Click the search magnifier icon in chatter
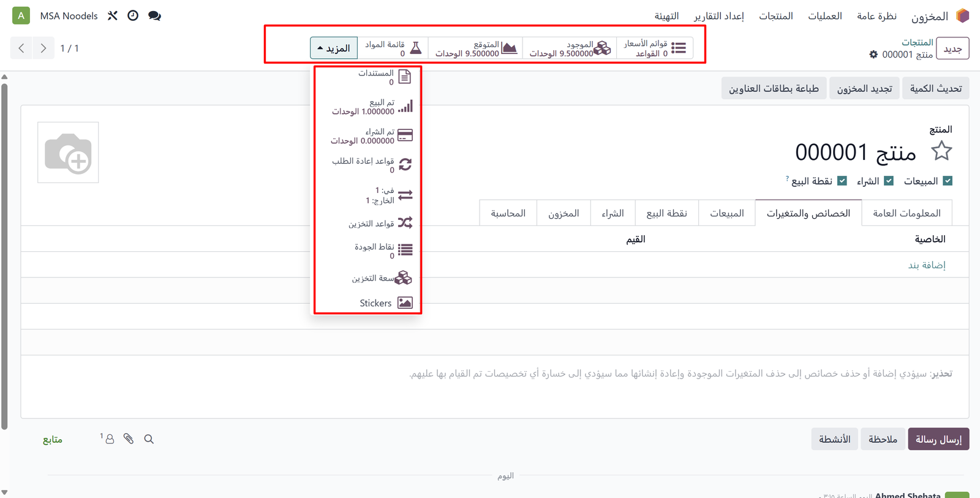The image size is (980, 498). pos(149,439)
